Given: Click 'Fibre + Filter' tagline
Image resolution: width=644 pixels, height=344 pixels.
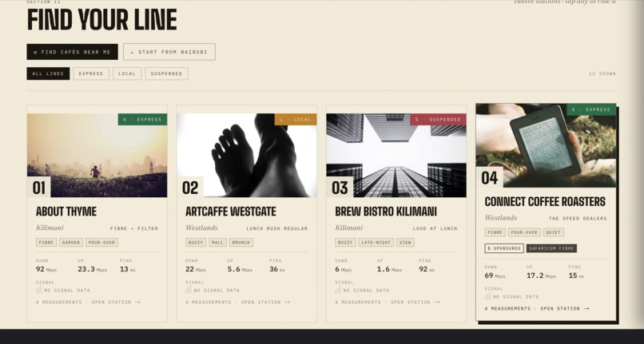Looking at the screenshot, I should pos(134,228).
